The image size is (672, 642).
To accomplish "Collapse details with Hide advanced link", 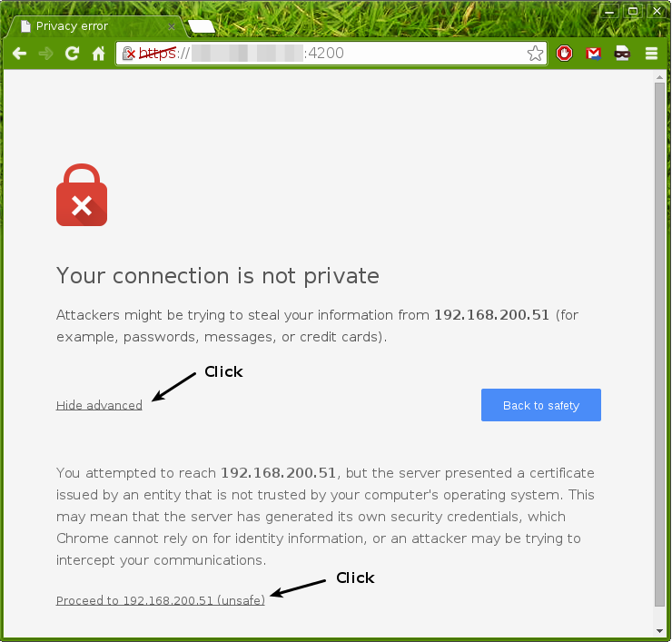I will click(99, 405).
